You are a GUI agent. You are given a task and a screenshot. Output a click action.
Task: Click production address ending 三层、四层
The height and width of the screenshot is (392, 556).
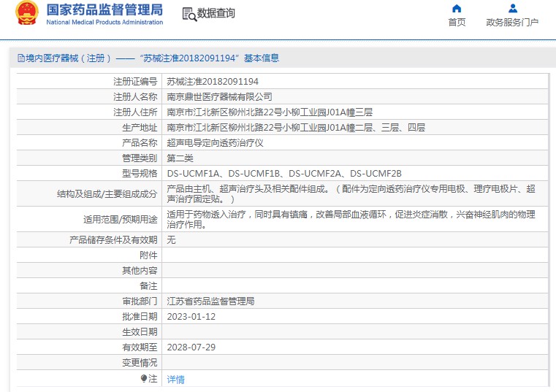[x=296, y=127]
